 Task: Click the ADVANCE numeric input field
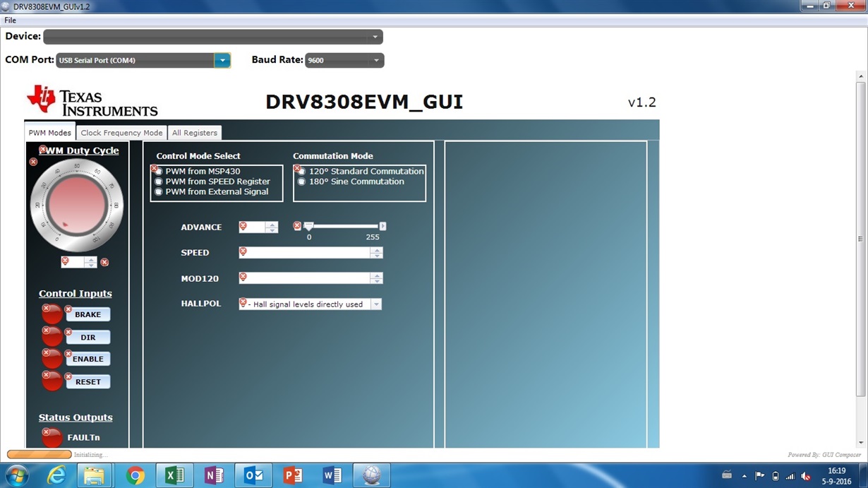[x=252, y=227]
